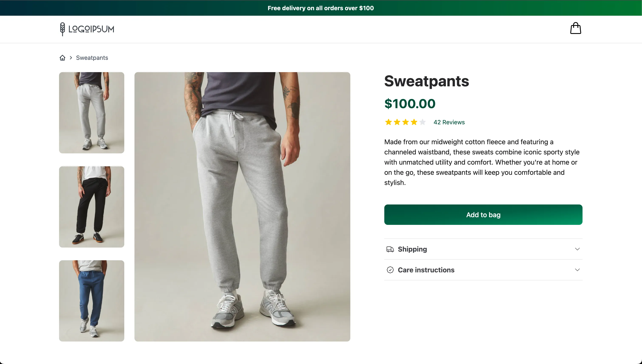Click the third gold rating star
Viewport: 642px width, 364px height.
tap(406, 122)
